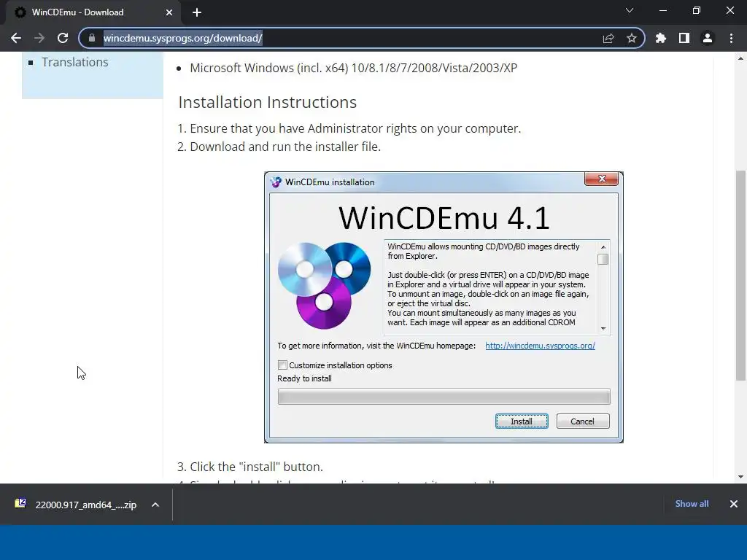
Task: Open the Chrome profile avatar
Action: tap(708, 38)
